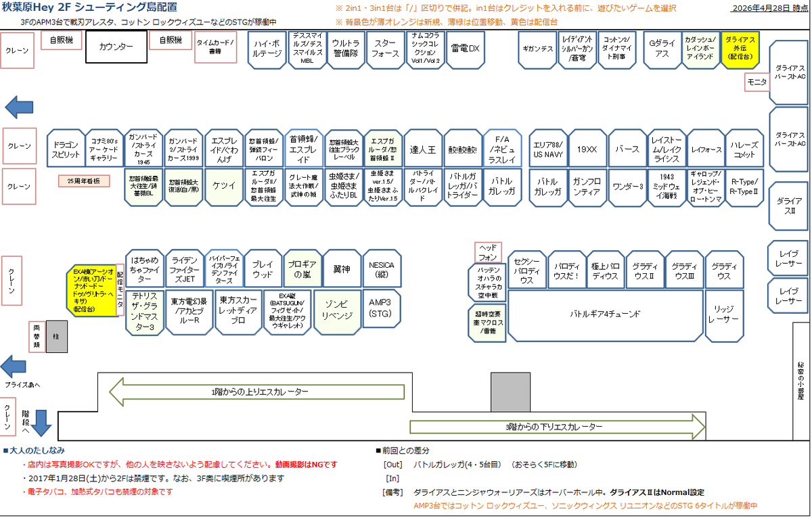This screenshot has width=812, height=518.
Task: Select the yellow ダライアス外伝 (配信台) cabinet
Action: (x=741, y=49)
